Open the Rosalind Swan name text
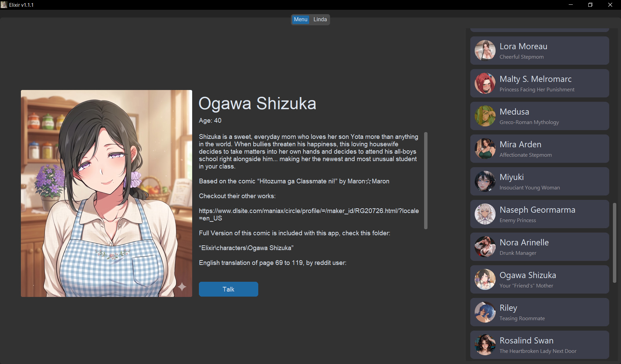This screenshot has width=621, height=364. (526, 340)
